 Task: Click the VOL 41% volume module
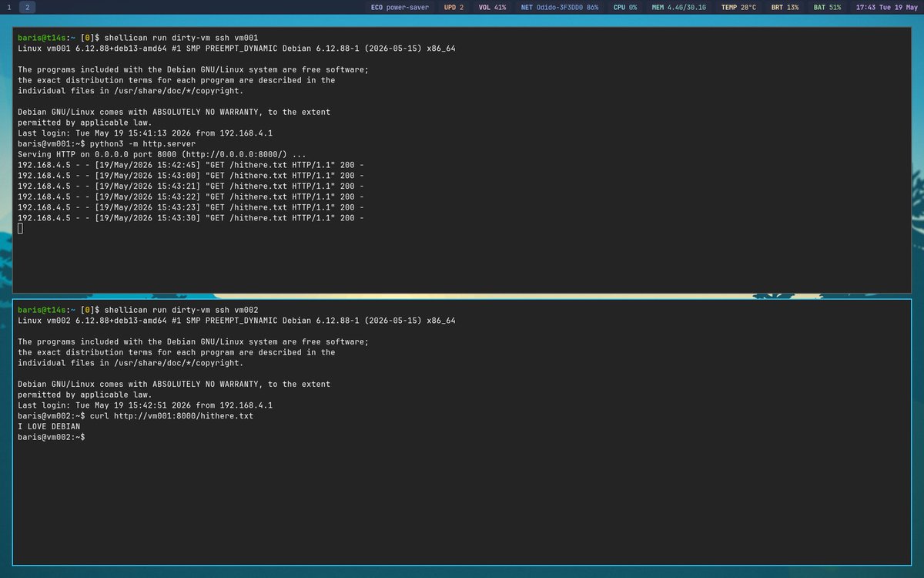[492, 7]
